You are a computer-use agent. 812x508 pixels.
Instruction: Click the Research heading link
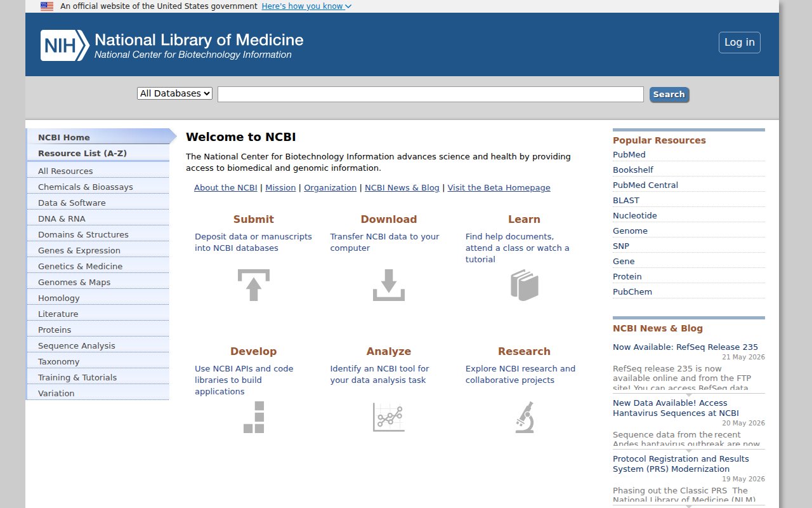[x=524, y=351]
